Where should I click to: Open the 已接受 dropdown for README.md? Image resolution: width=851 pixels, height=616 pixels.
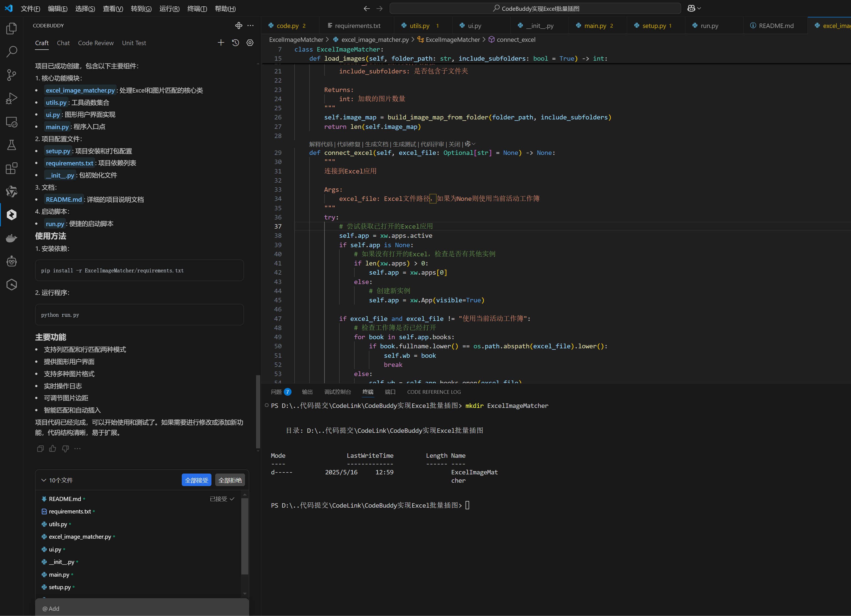tap(222, 499)
